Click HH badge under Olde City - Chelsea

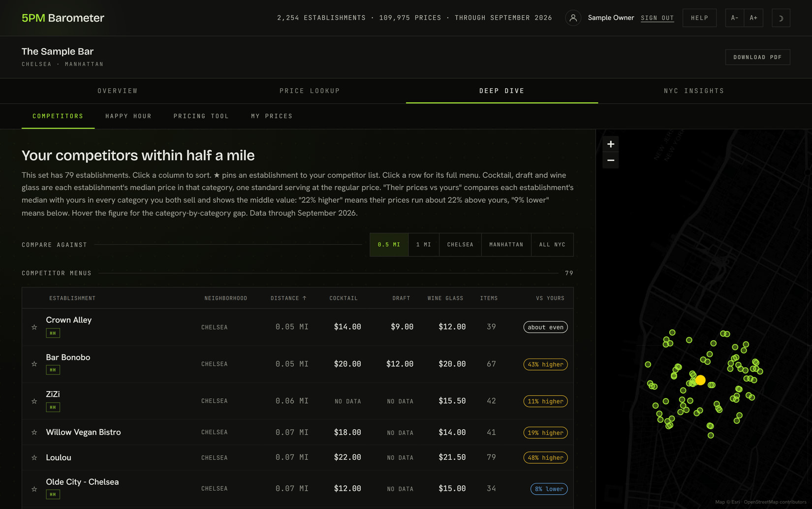click(53, 494)
